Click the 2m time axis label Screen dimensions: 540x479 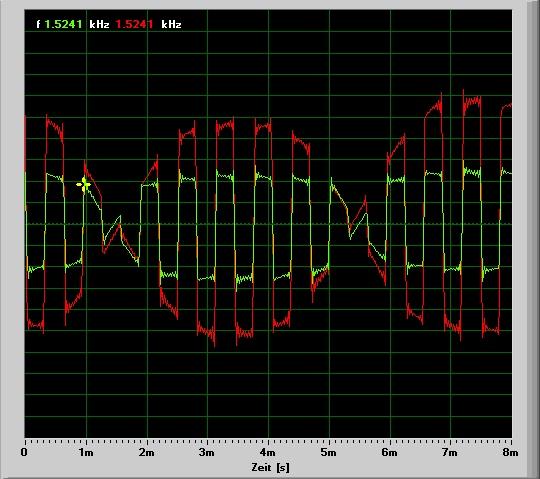click(x=147, y=452)
